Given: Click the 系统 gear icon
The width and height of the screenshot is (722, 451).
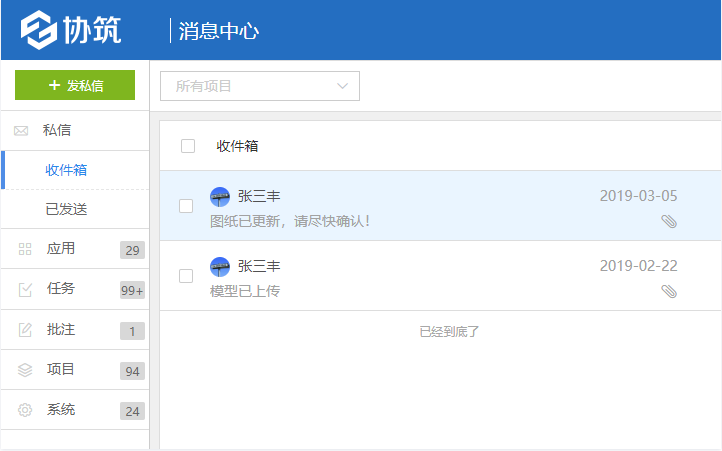Looking at the screenshot, I should click(25, 410).
